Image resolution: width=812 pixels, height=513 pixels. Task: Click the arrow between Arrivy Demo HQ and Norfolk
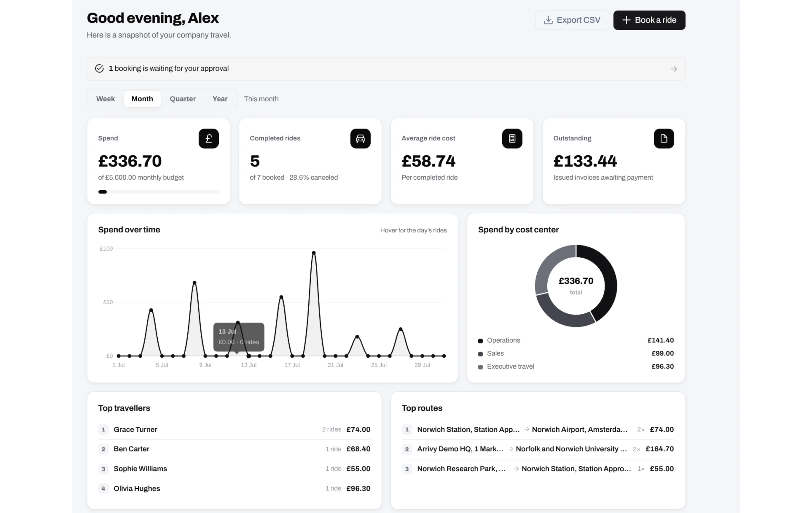point(510,449)
